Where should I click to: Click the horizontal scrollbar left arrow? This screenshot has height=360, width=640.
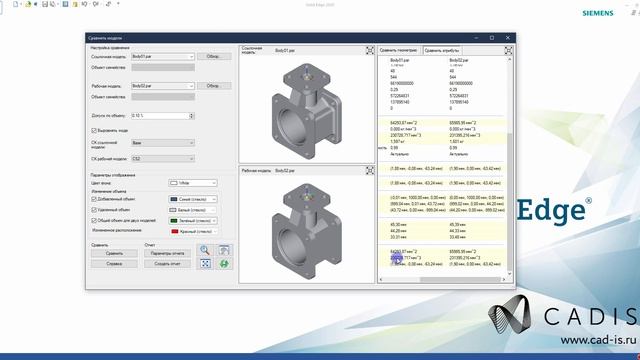(x=381, y=280)
